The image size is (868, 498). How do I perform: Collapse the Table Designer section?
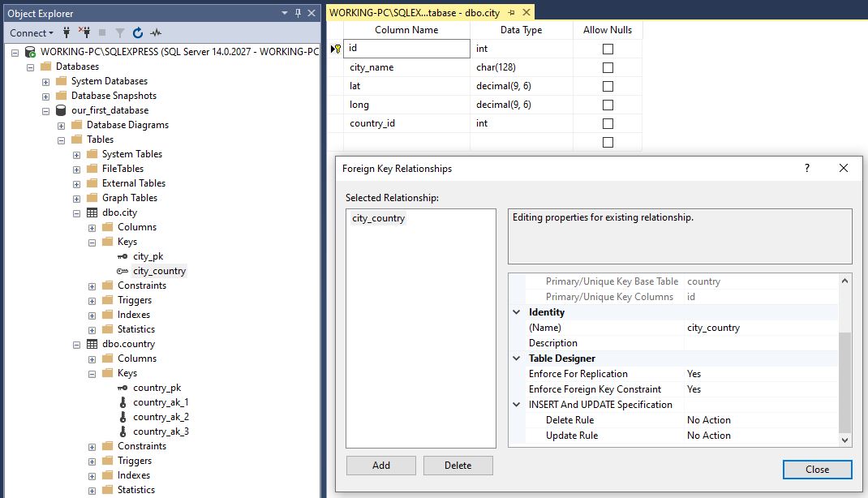coord(517,358)
